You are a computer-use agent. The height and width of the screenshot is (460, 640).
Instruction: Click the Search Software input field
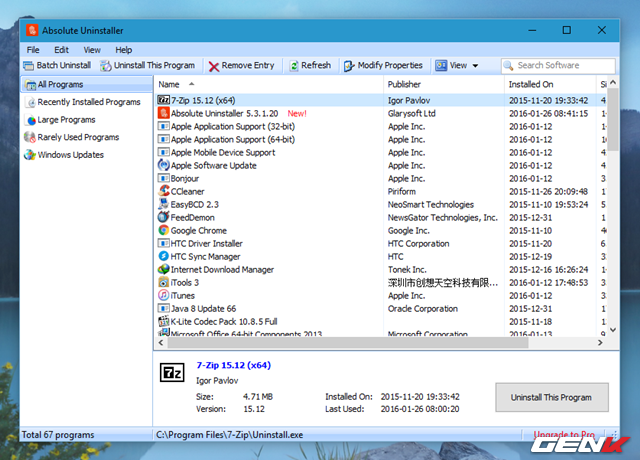click(558, 66)
